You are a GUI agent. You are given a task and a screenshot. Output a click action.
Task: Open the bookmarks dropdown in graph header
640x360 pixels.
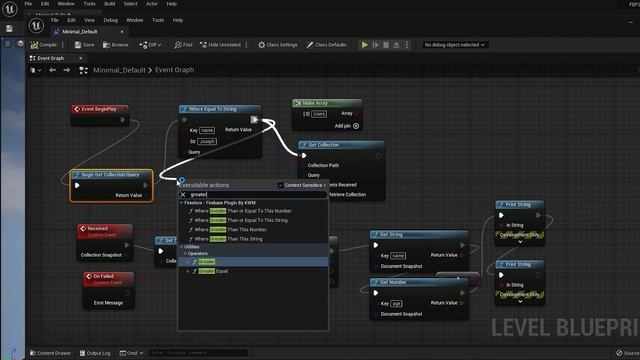(36, 70)
